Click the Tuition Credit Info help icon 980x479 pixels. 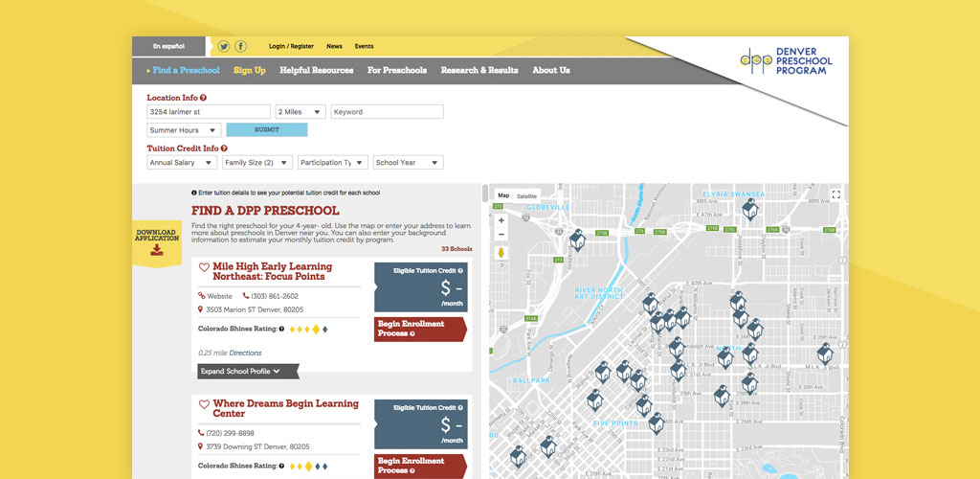[x=224, y=148]
